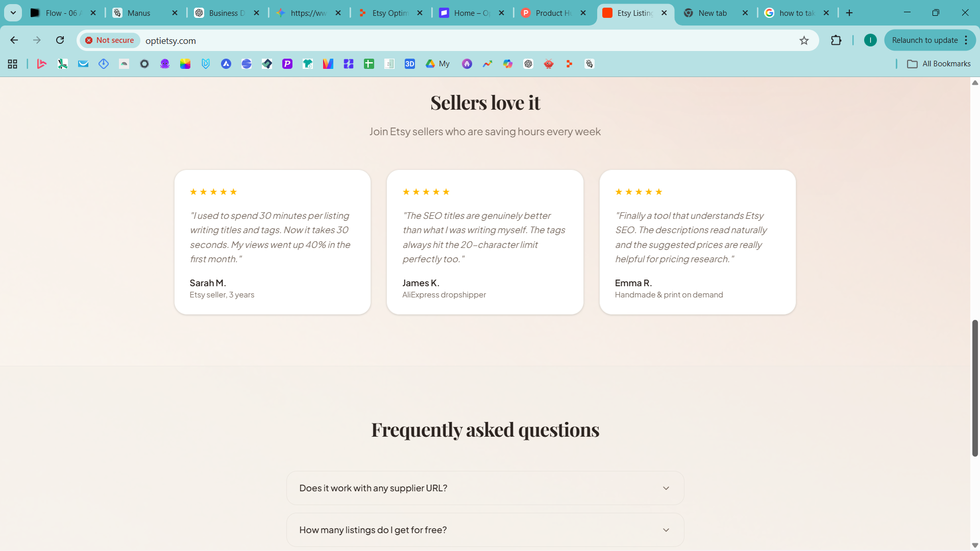Switch to the Product Hunt tab
This screenshot has height=551, width=980.
(554, 13)
